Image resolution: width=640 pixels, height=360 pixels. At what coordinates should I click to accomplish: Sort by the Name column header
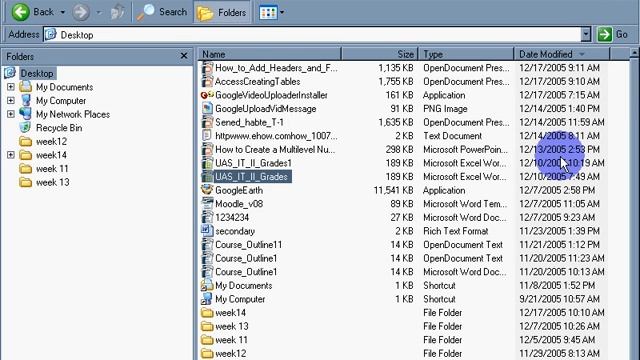click(x=269, y=54)
